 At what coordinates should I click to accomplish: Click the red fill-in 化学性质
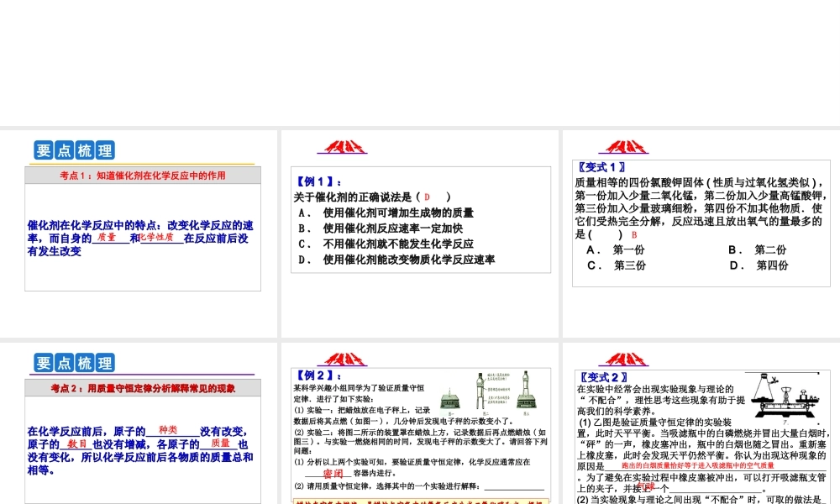[x=156, y=237]
